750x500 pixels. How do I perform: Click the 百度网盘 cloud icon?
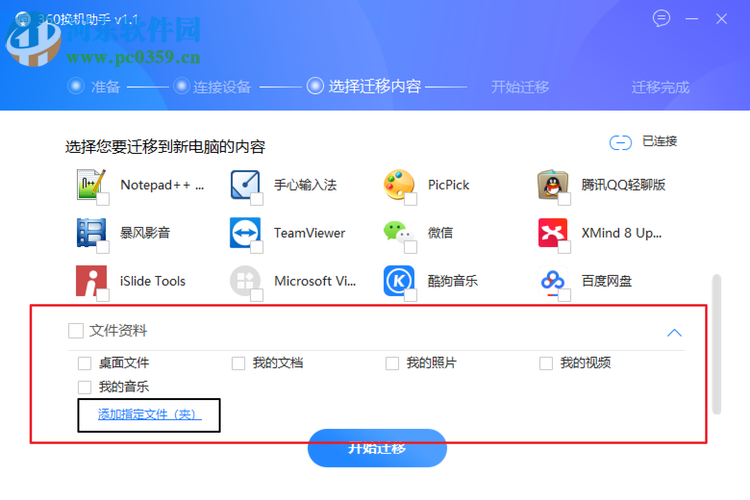(552, 281)
